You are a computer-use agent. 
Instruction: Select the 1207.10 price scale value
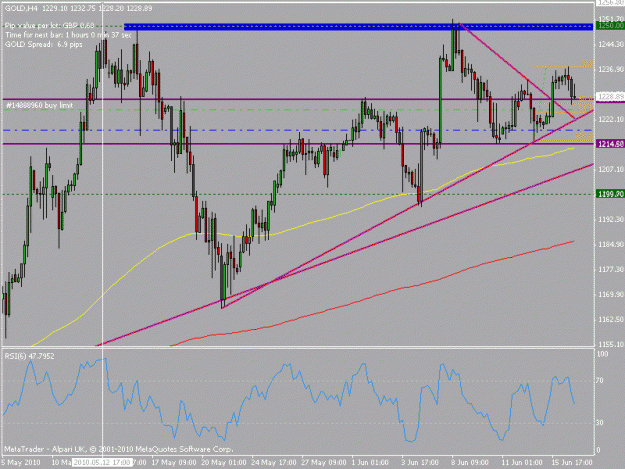[611, 169]
